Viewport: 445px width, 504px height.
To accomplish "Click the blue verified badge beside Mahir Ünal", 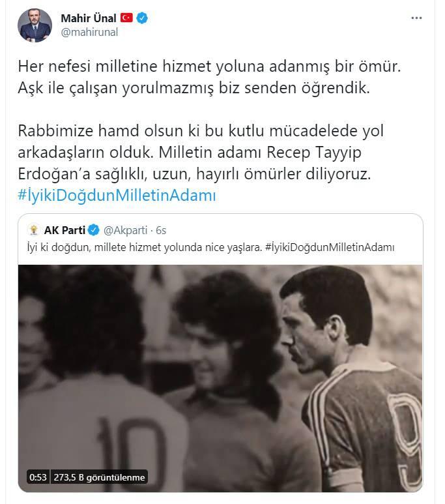I will [142, 18].
